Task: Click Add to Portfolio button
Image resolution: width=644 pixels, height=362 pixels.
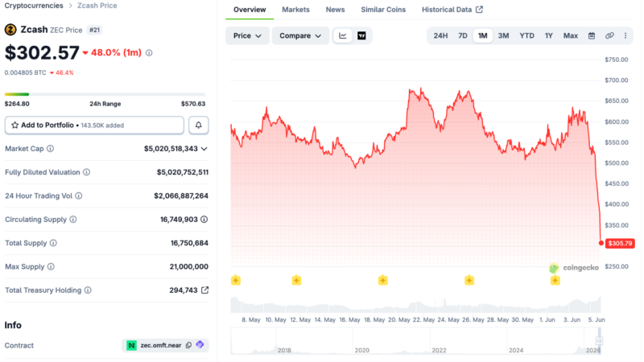Action: pyautogui.click(x=94, y=125)
